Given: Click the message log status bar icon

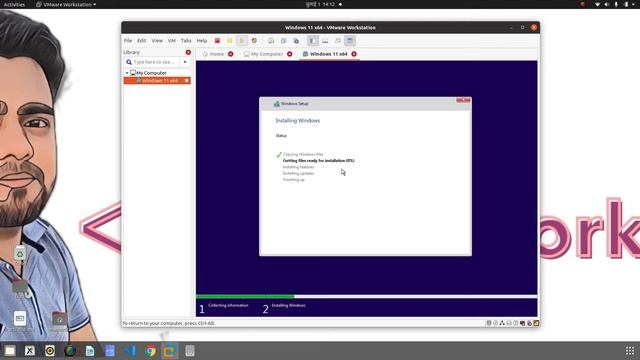Looking at the screenshot, I should (536, 323).
